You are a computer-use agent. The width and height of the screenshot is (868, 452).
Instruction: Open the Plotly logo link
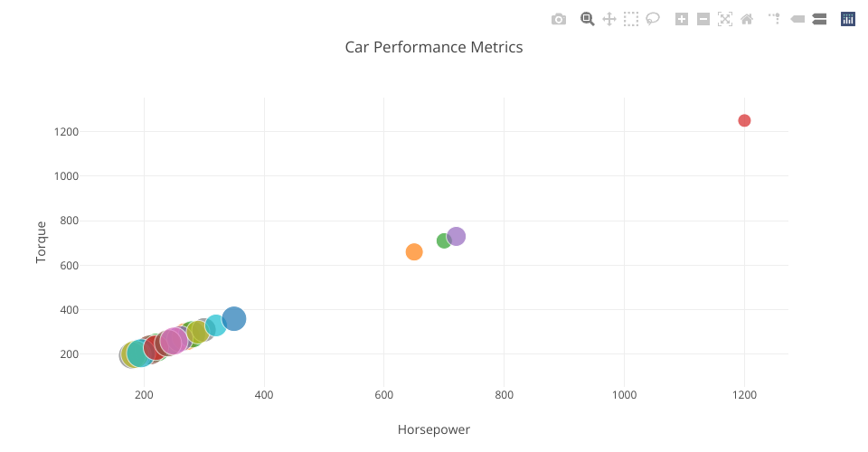point(848,19)
